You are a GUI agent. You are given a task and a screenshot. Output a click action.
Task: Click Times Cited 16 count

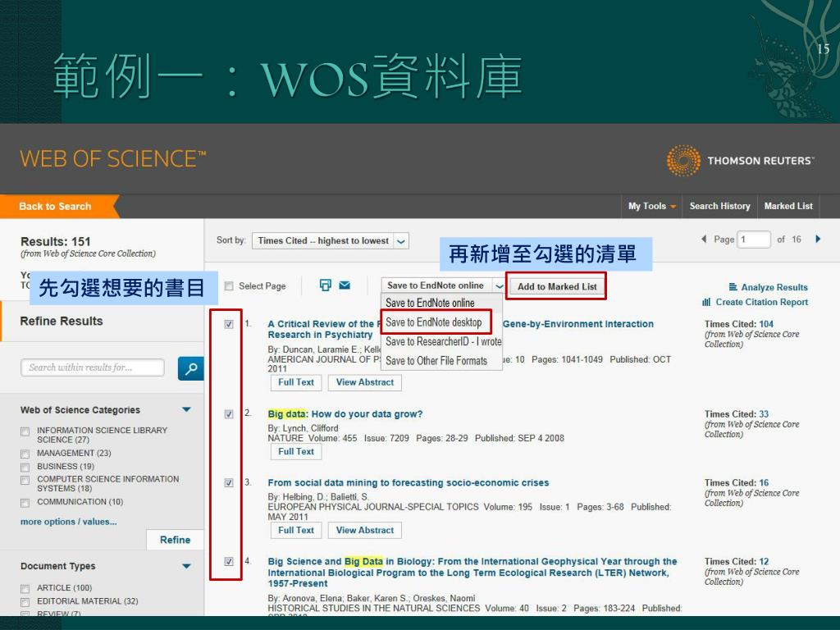(x=764, y=482)
